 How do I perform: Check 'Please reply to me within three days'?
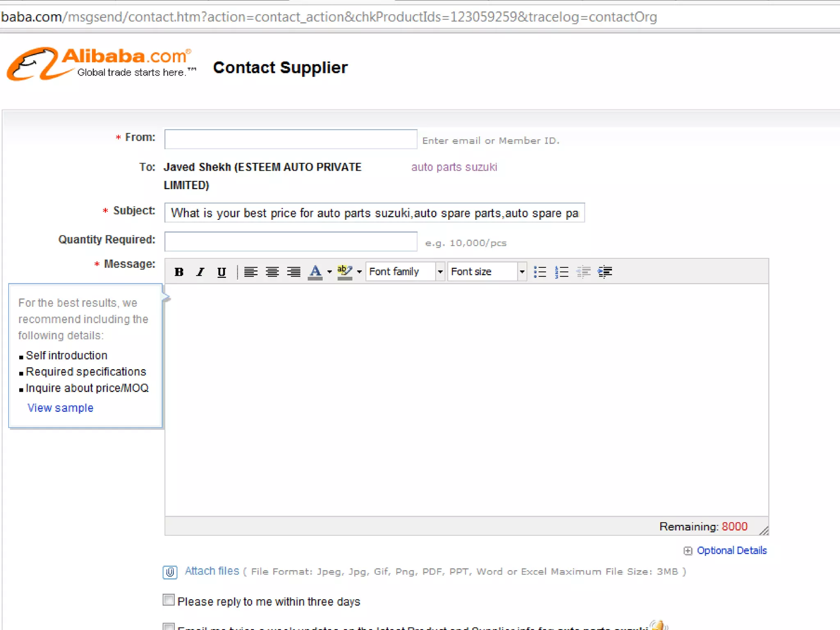click(x=169, y=600)
